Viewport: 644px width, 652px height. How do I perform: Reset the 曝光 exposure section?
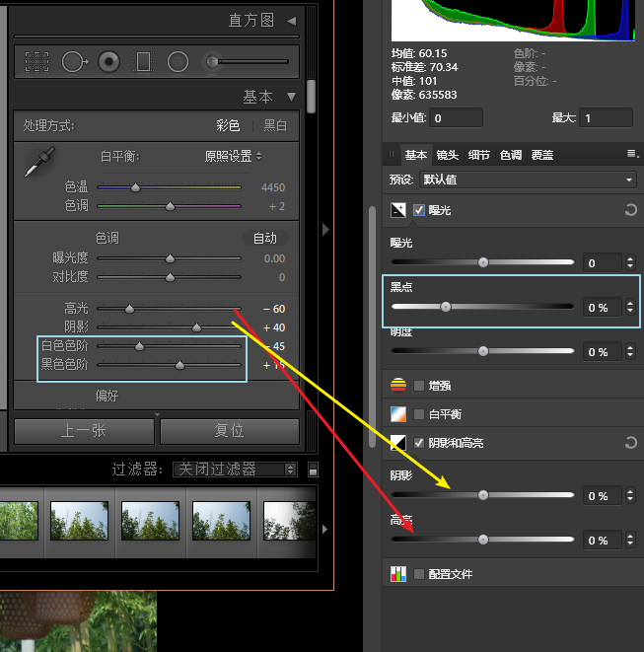tap(630, 210)
